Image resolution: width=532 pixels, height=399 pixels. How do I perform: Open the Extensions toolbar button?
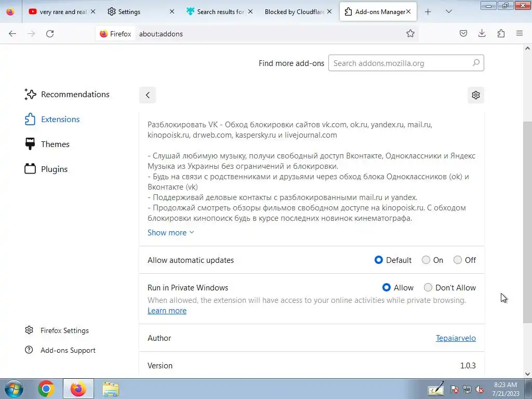click(x=501, y=33)
